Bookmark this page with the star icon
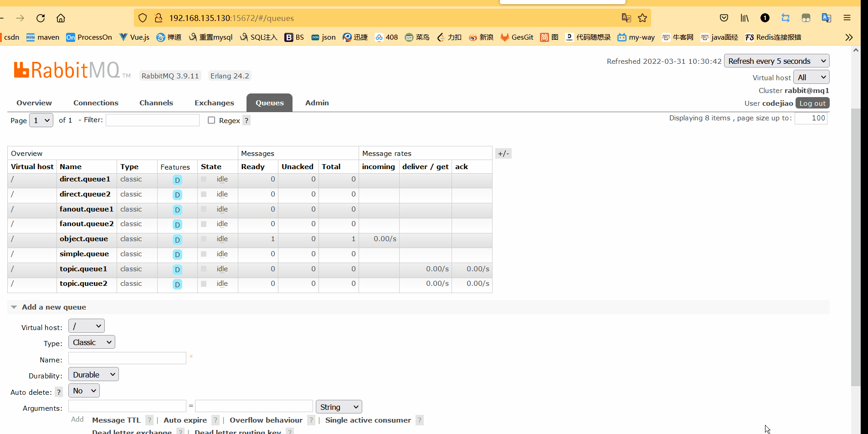The image size is (868, 434). click(642, 18)
